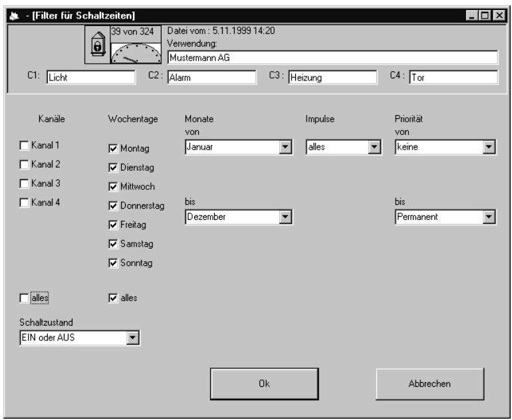512x420 pixels.
Task: Open the Priorität von 'keine' dropdown
Action: tap(491, 148)
